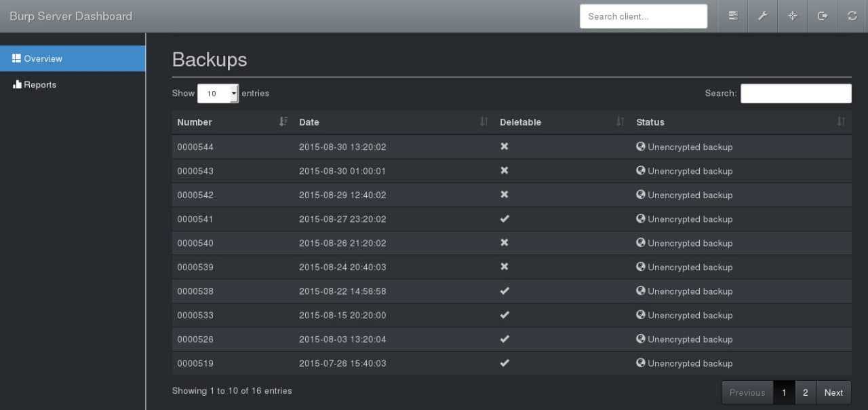Click the globe icon for backup 0000519

tap(641, 363)
